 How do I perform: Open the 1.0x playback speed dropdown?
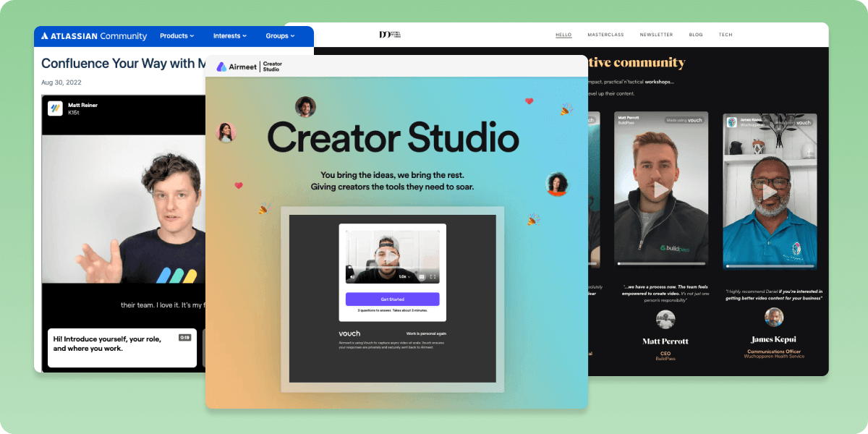[x=405, y=276]
